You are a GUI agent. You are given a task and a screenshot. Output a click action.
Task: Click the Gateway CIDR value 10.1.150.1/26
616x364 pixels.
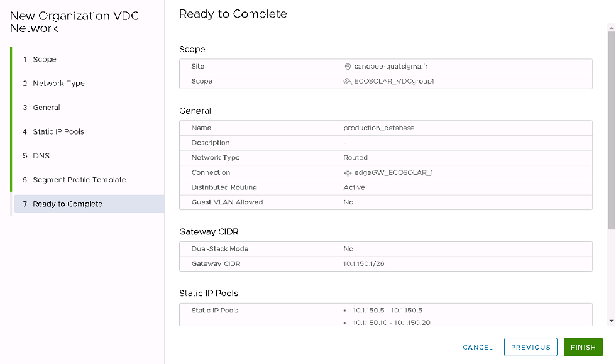363,264
